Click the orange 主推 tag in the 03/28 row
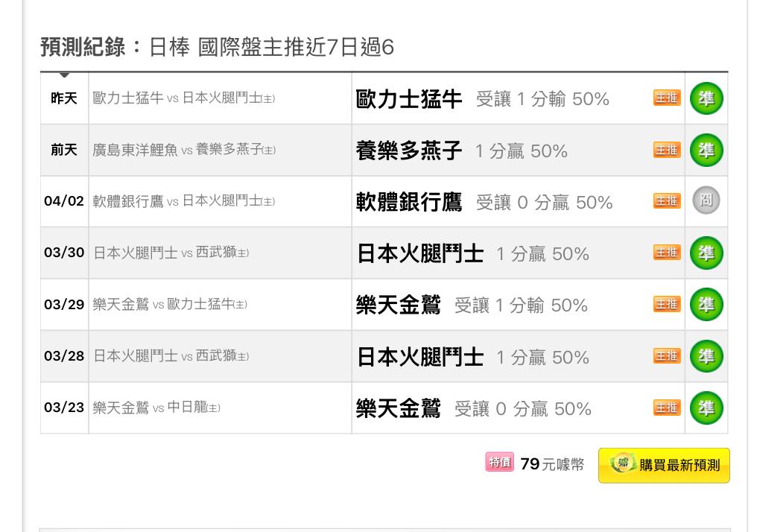Viewport: 757px width, 532px height. click(x=667, y=356)
